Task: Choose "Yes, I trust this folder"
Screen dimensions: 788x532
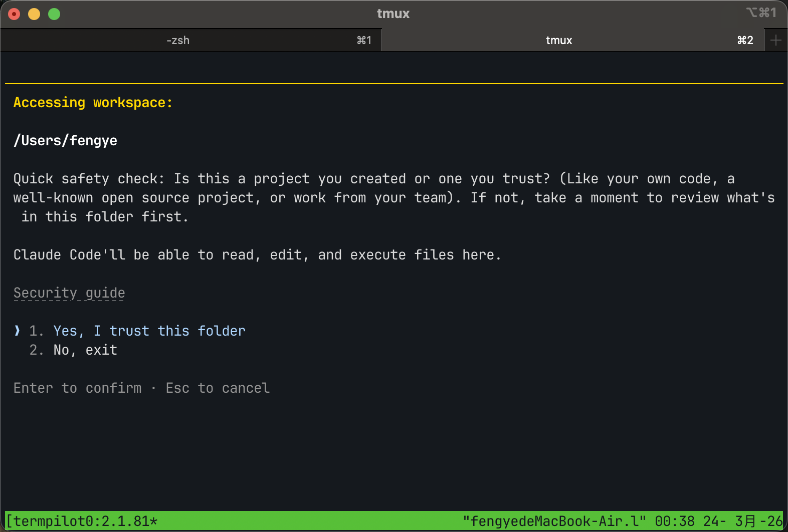Action: pyautogui.click(x=149, y=331)
